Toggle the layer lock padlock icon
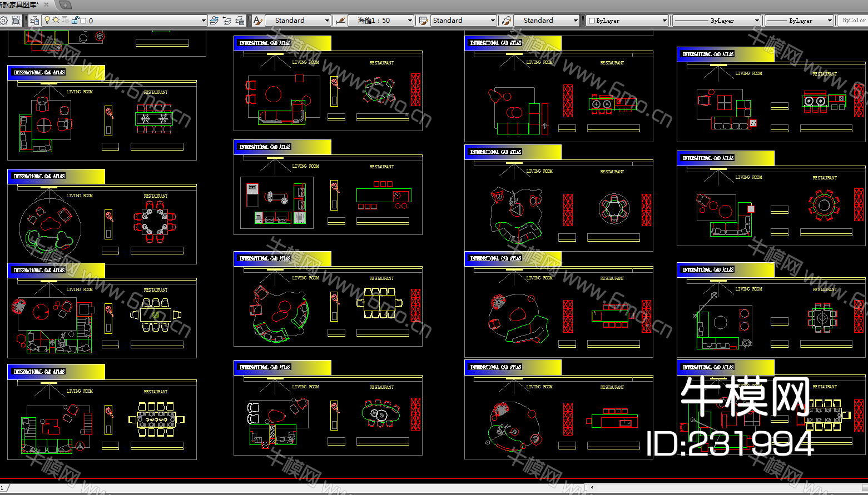The height and width of the screenshot is (495, 868). tap(75, 20)
